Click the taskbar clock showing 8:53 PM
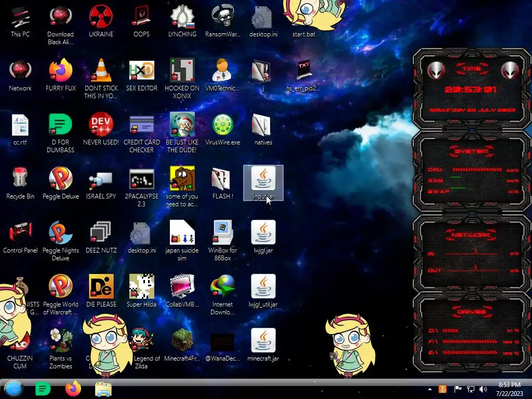Viewport: 532px width, 399px height. 509,389
